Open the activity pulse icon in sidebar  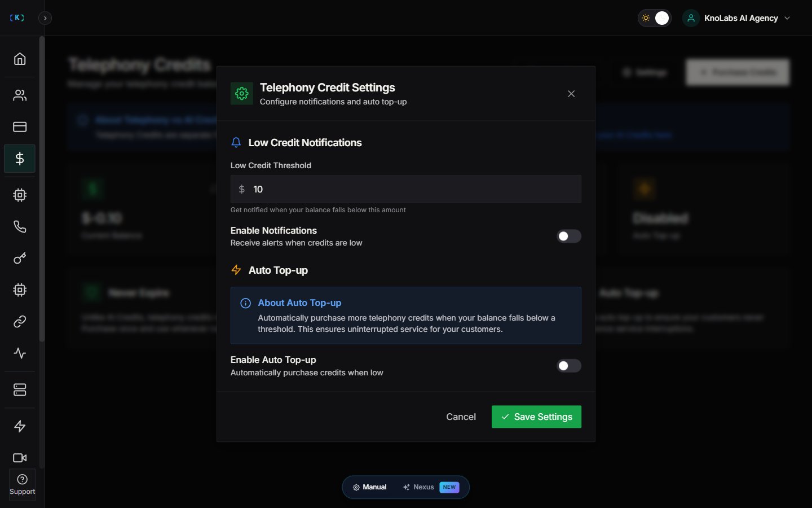(x=20, y=353)
